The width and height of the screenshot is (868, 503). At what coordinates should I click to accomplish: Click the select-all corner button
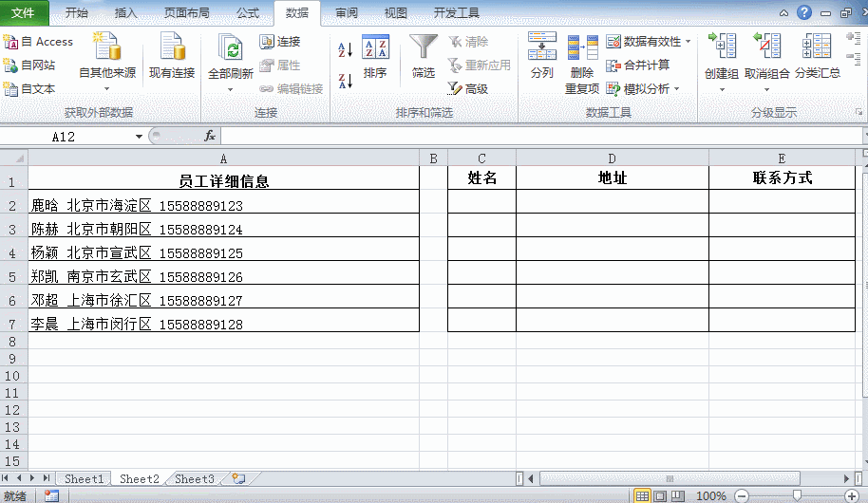pos(14,158)
